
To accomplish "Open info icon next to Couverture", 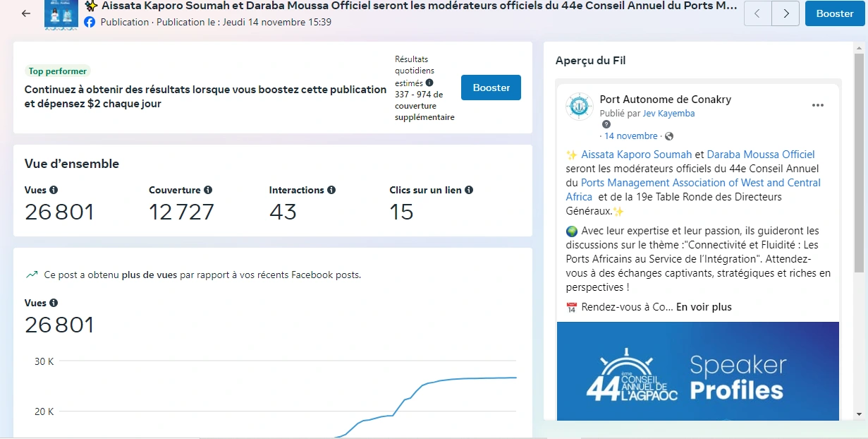I will [x=208, y=190].
